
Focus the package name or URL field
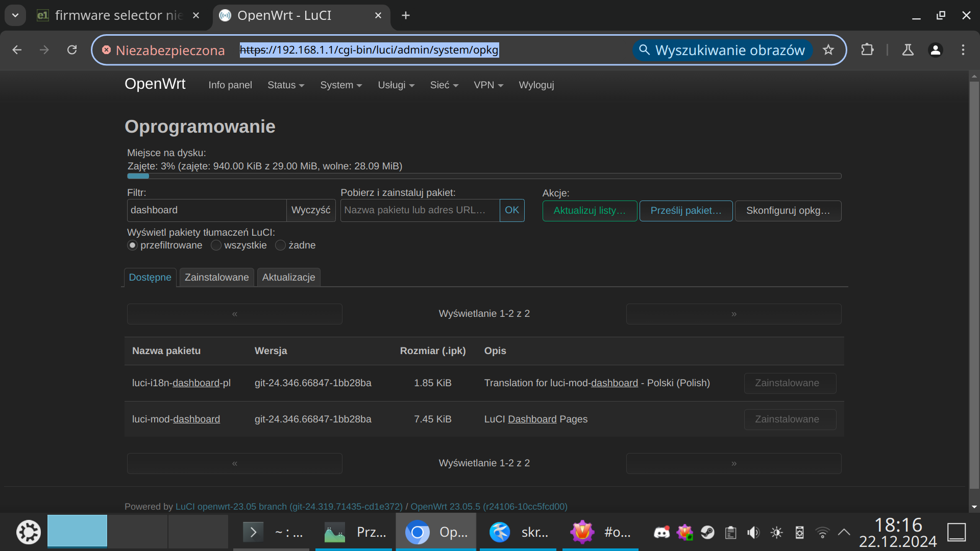[x=420, y=210]
